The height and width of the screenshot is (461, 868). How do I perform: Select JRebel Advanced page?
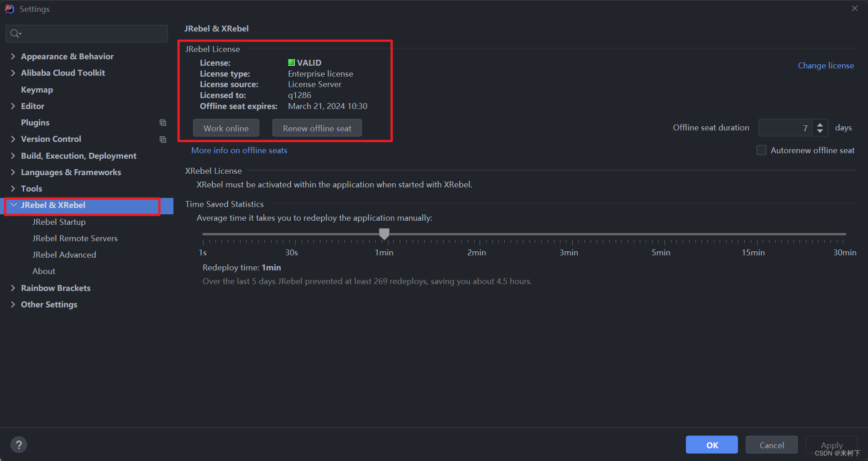coord(64,255)
